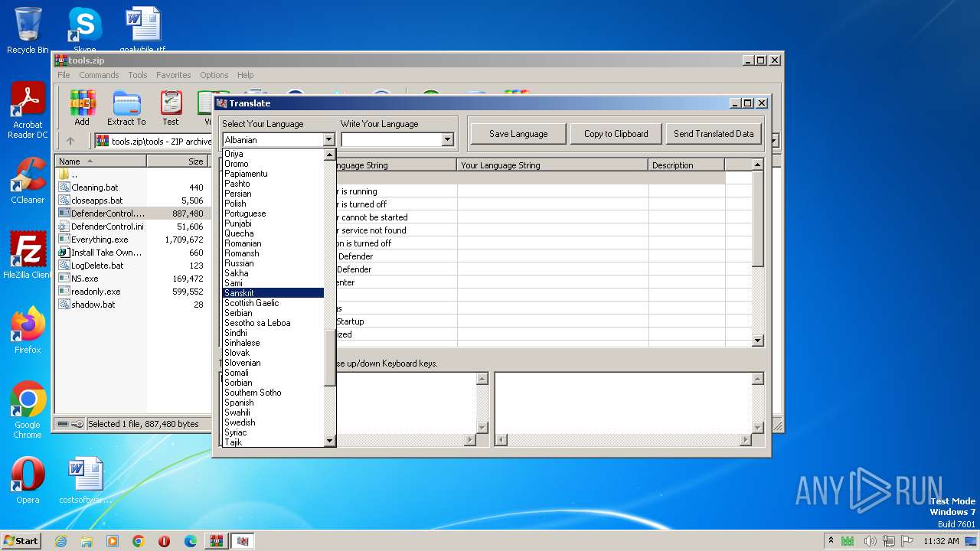Select Tajik in the language list
The width and height of the screenshot is (980, 551).
(x=273, y=442)
